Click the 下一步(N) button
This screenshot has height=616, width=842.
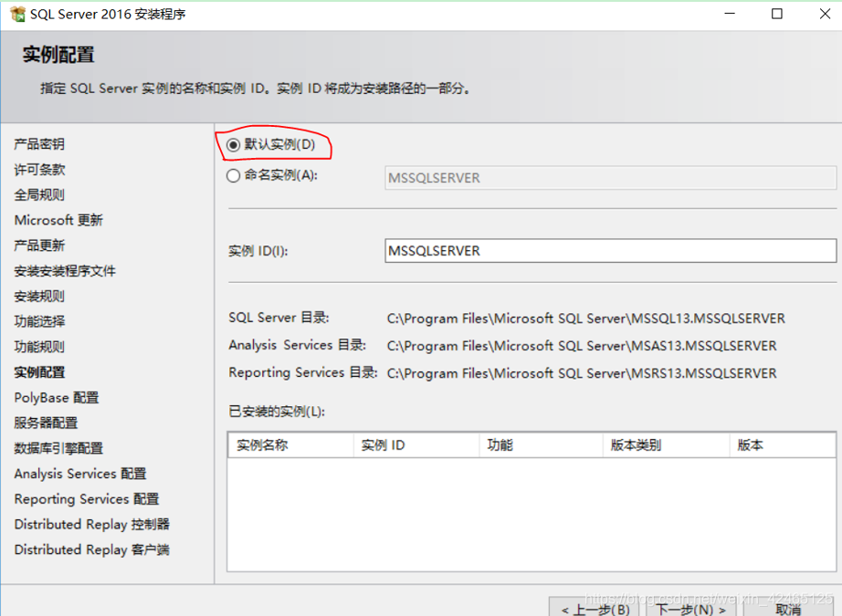[690, 609]
